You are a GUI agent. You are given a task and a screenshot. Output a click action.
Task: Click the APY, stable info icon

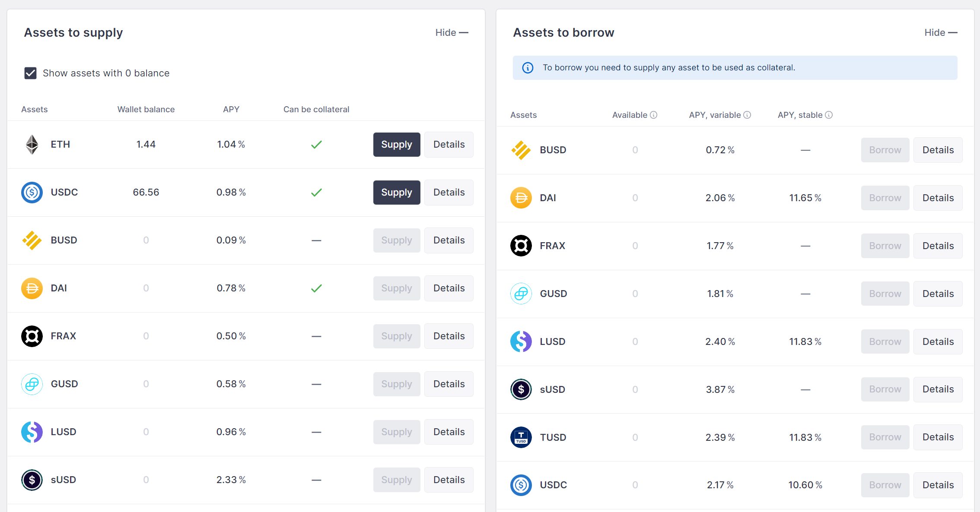(x=829, y=115)
